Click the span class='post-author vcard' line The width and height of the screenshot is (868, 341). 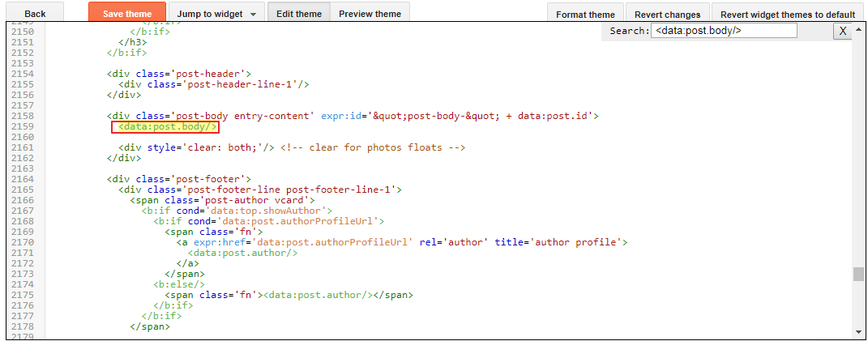pos(223,200)
